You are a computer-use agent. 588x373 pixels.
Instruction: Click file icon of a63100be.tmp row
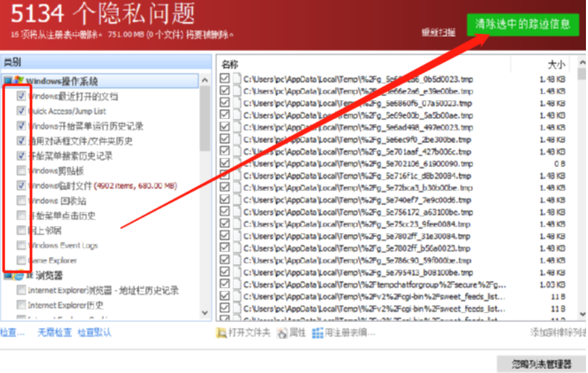coord(237,212)
